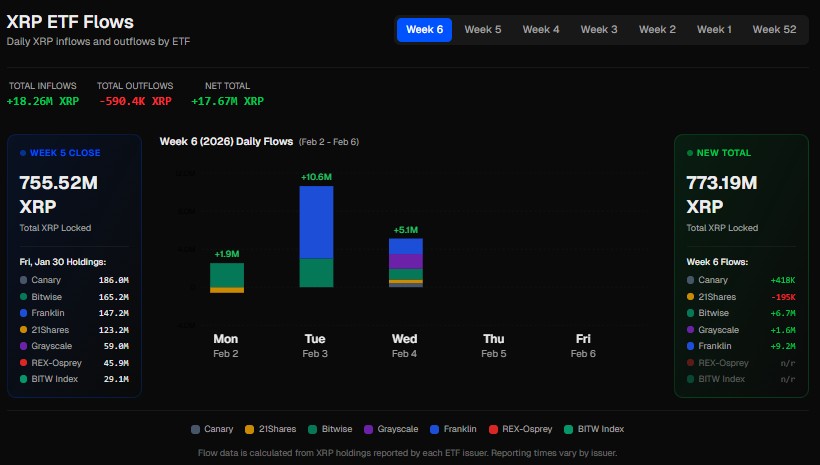Image resolution: width=820 pixels, height=465 pixels.
Task: Click the Franklin +9.2M weekly flow row
Action: pos(741,346)
